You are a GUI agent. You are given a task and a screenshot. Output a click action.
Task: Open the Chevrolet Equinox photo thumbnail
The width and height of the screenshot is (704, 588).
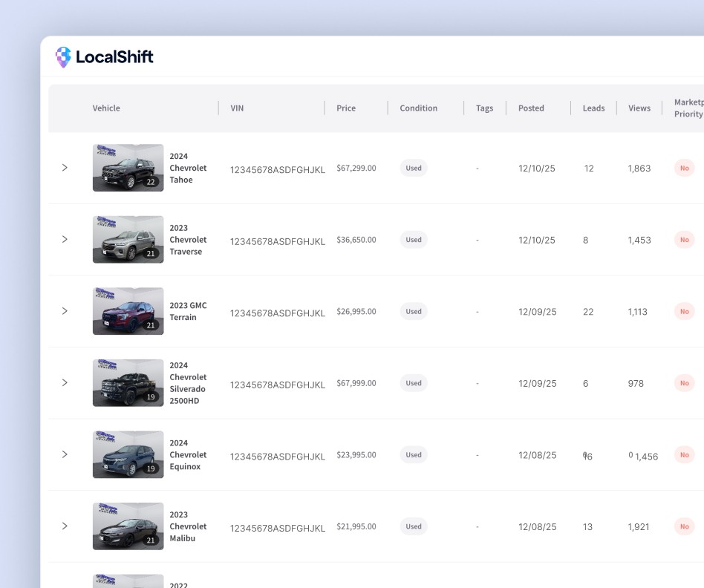128,454
